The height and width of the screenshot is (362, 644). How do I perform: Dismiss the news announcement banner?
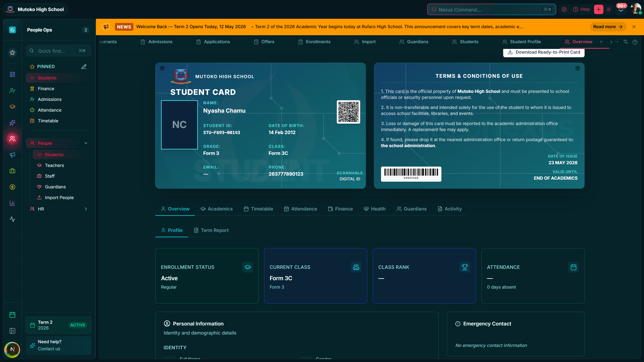click(x=634, y=27)
